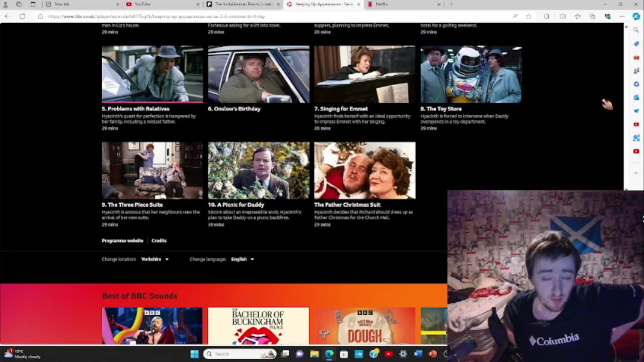This screenshot has width=644, height=362.
Task: Click The Toy Store astronaut thumbnail
Action: pyautogui.click(x=471, y=74)
